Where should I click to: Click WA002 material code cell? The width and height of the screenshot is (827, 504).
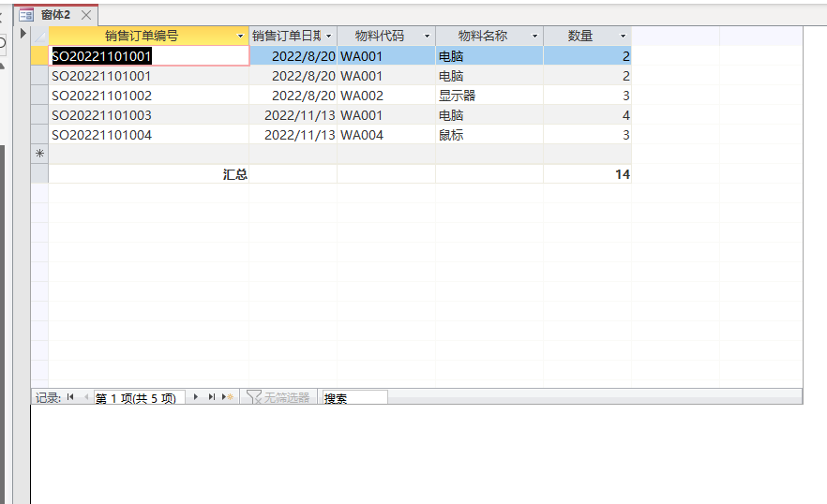pyautogui.click(x=386, y=96)
